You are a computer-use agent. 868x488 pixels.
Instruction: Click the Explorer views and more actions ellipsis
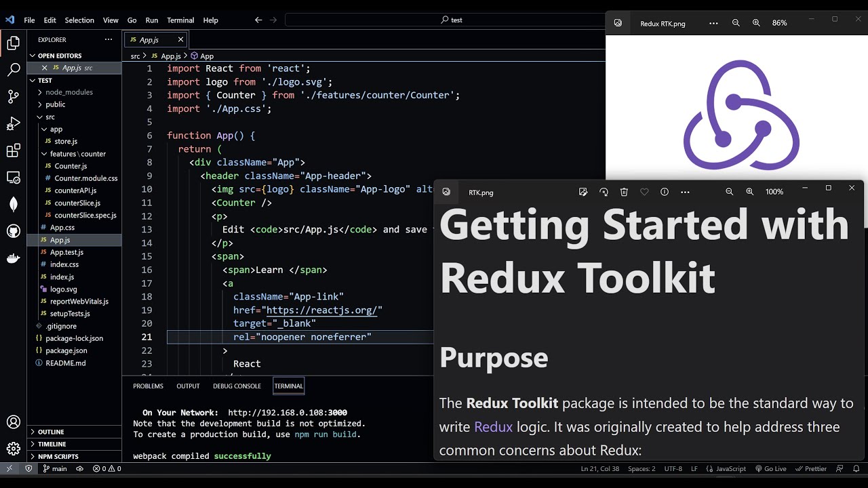(108, 40)
